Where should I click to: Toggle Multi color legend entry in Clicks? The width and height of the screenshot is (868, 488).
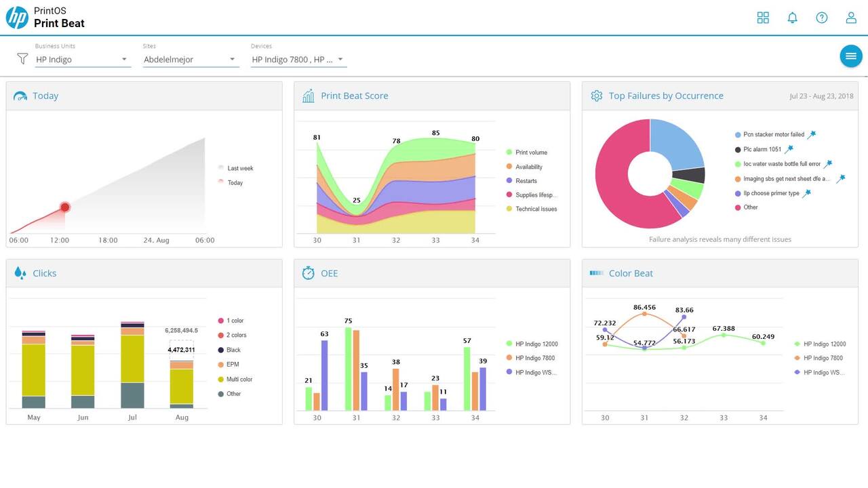tap(235, 380)
